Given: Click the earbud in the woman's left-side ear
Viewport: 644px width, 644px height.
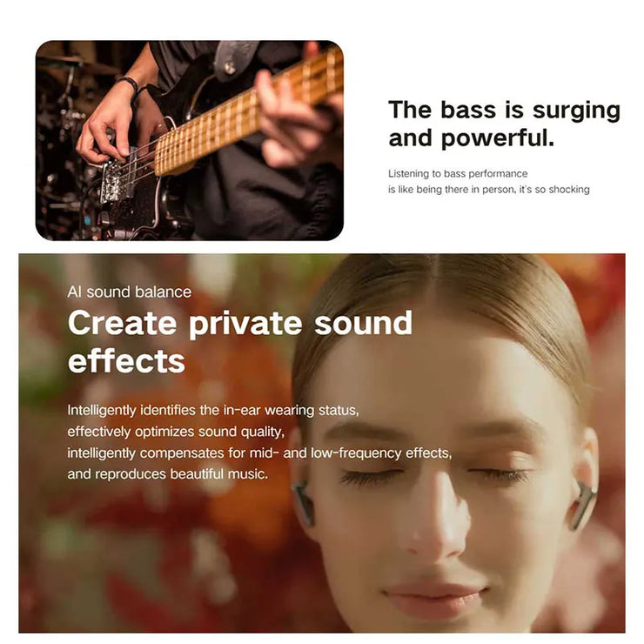Looking at the screenshot, I should pos(303,503).
